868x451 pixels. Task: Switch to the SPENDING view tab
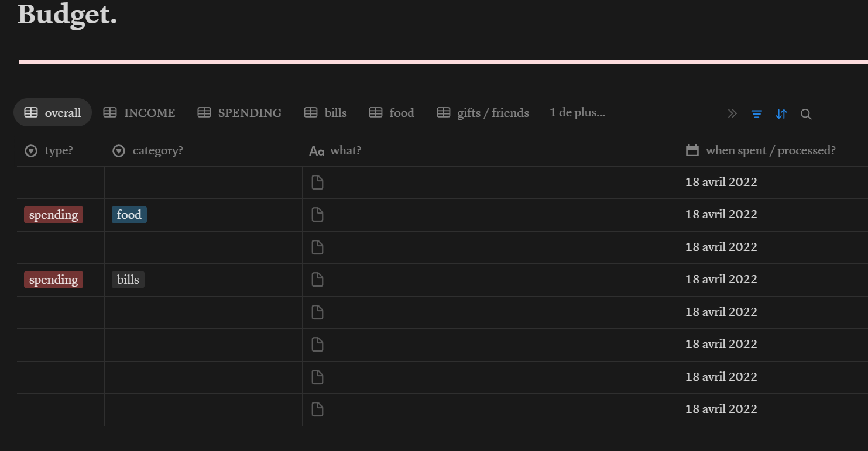click(x=239, y=113)
